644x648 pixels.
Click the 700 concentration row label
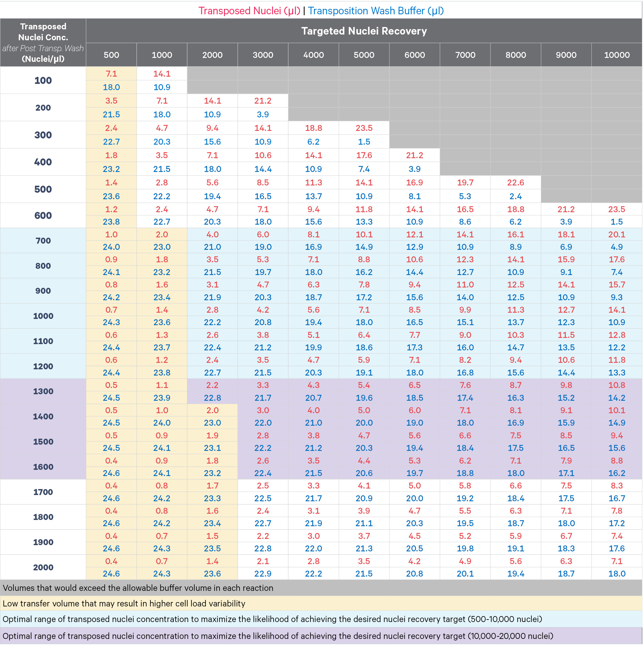pyautogui.click(x=43, y=241)
